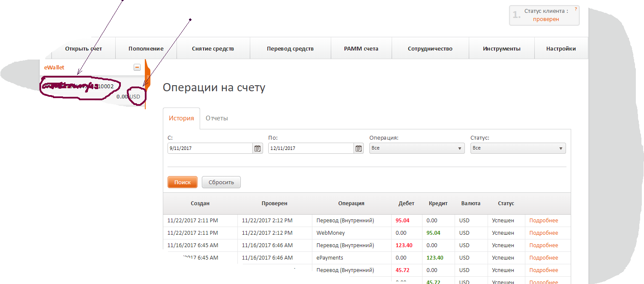Image resolution: width=644 pixels, height=284 pixels.
Task: Open Пополнение menu
Action: pos(146,48)
